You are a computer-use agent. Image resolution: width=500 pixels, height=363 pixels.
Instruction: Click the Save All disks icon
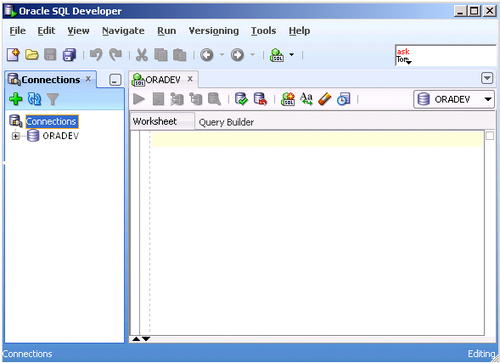point(69,55)
